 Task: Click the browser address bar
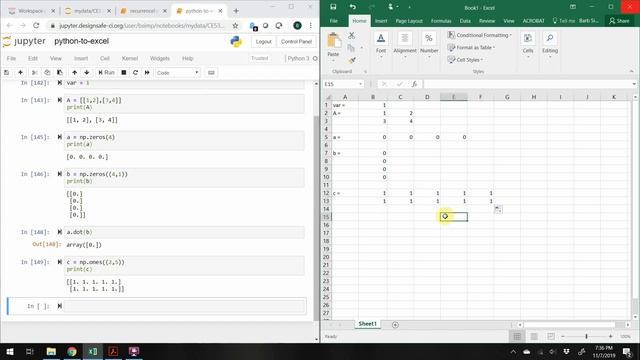(141, 25)
